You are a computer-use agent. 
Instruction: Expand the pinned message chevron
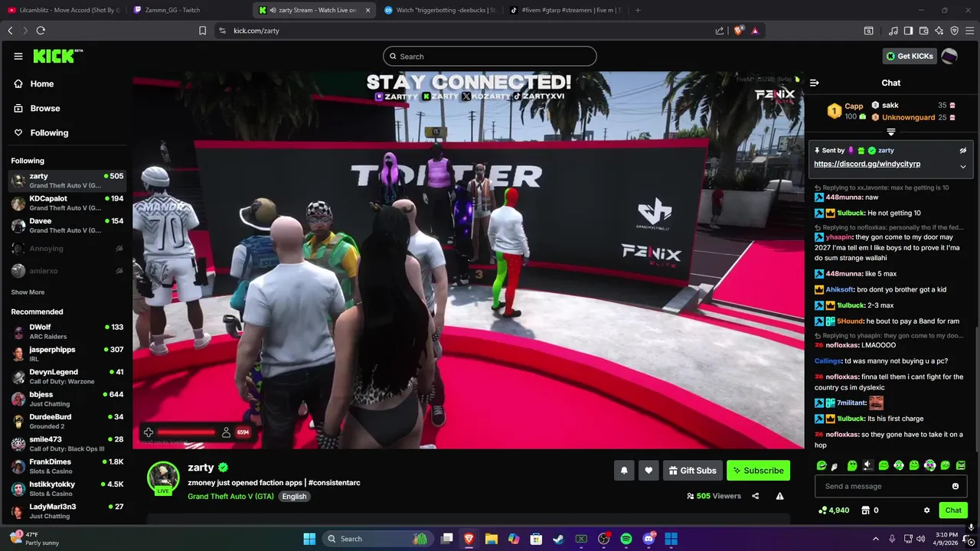(x=963, y=166)
